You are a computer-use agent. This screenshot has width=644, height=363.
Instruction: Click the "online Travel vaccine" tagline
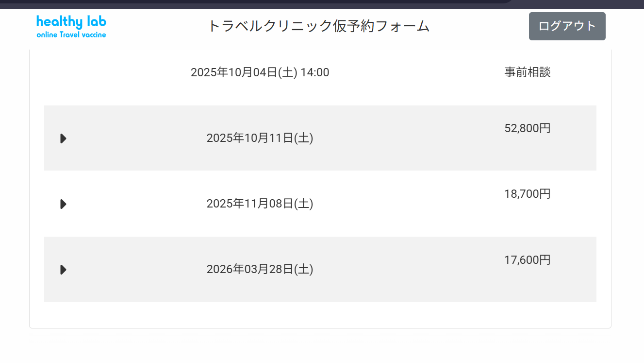(x=71, y=35)
